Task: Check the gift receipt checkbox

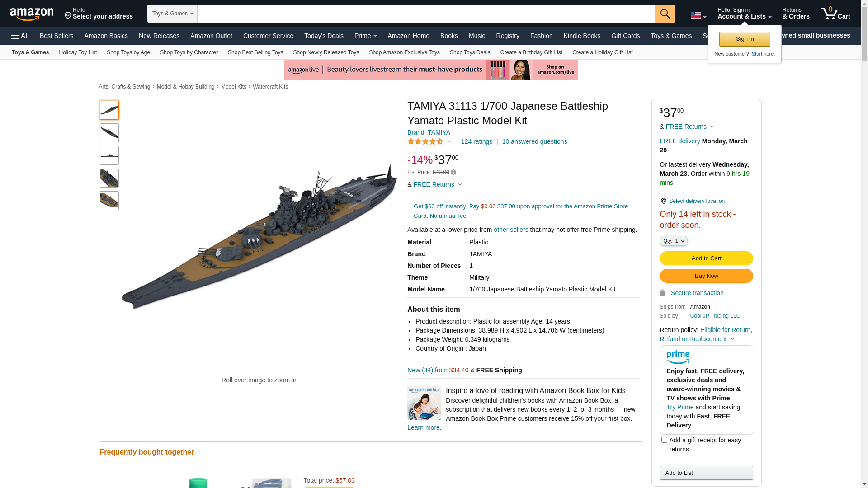Action: coord(664,440)
